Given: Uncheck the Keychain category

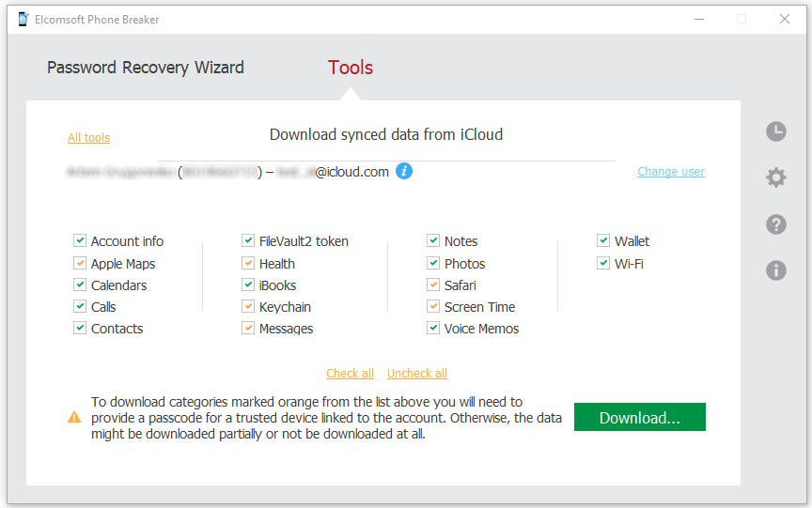Looking at the screenshot, I should 248,306.
